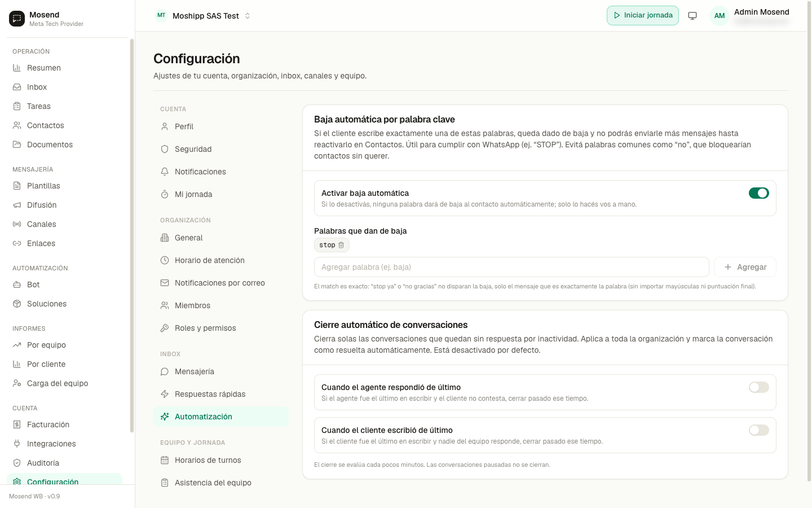The image size is (812, 508).
Task: Open the Admin Mosend user menu
Action: click(750, 16)
